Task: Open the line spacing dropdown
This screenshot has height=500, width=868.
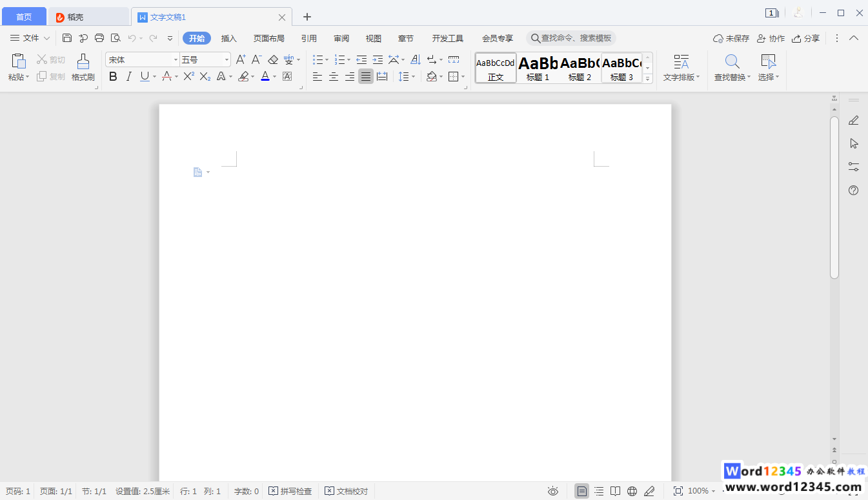Action: 413,77
